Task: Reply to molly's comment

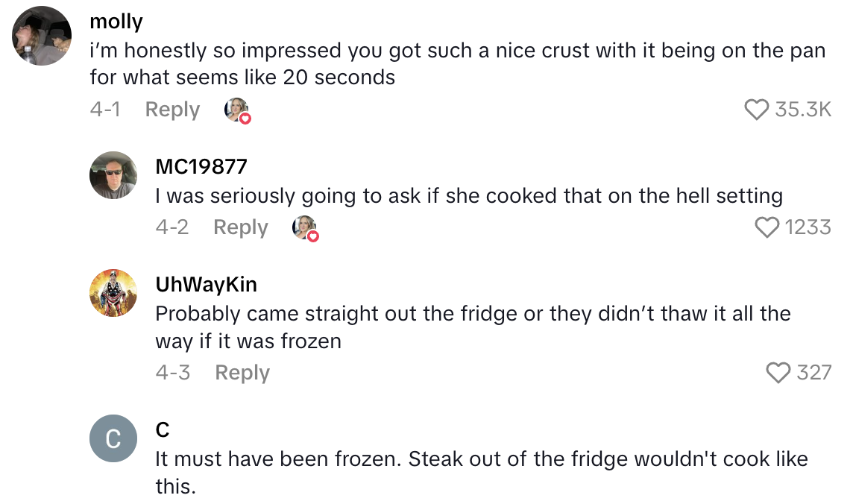Action: click(x=172, y=110)
